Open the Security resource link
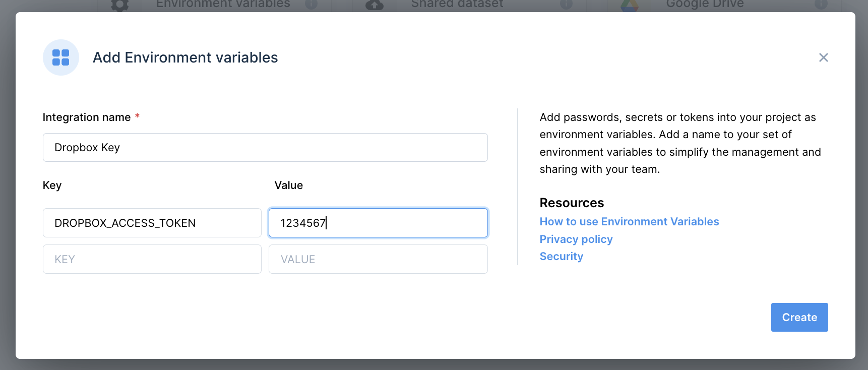Screen dimensions: 868x370 coord(561,257)
